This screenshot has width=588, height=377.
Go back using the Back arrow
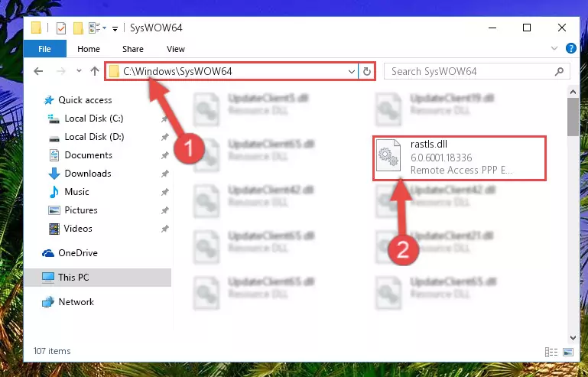pyautogui.click(x=38, y=71)
